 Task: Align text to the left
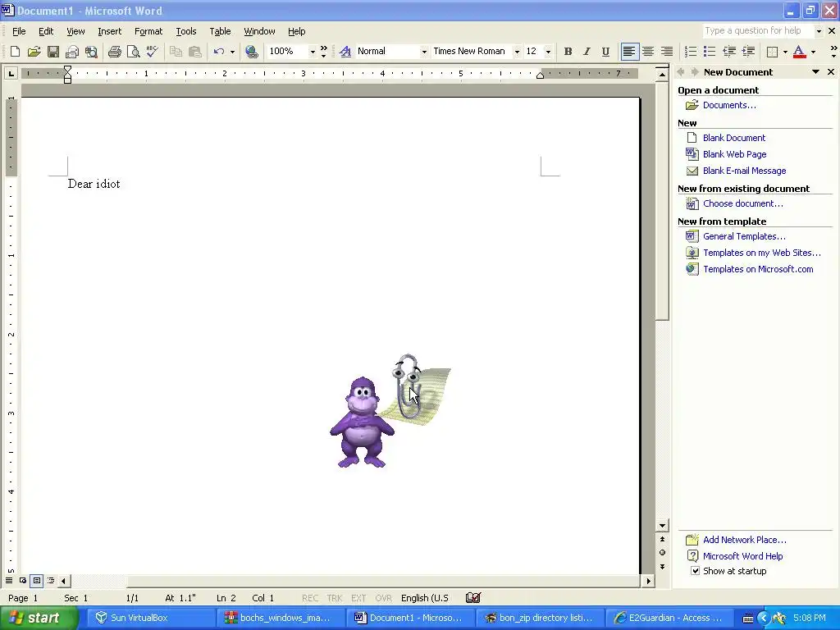coord(629,52)
